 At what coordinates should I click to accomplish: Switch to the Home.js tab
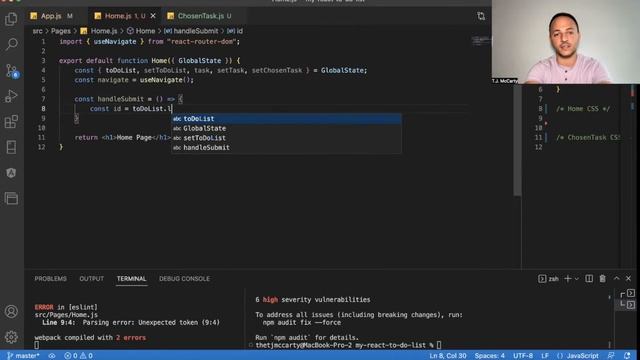pos(118,16)
